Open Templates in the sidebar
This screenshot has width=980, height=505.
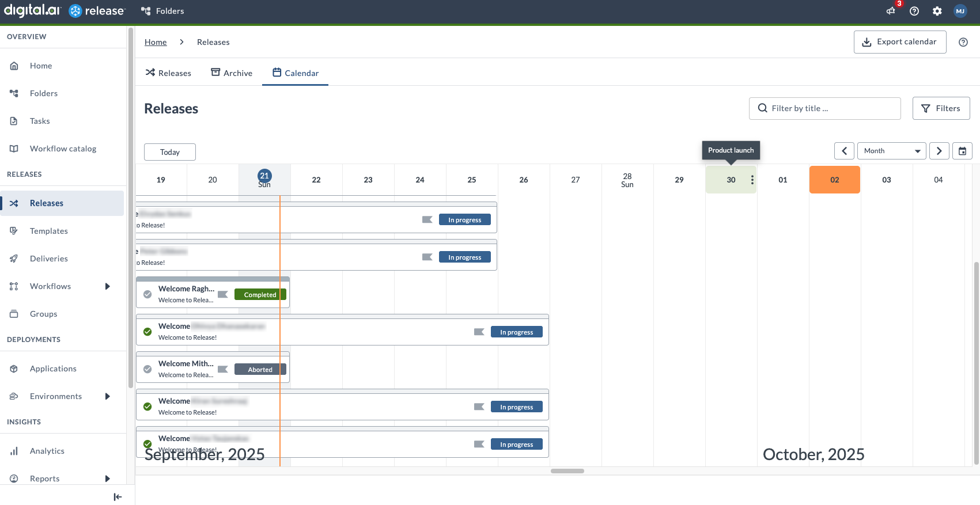point(49,231)
